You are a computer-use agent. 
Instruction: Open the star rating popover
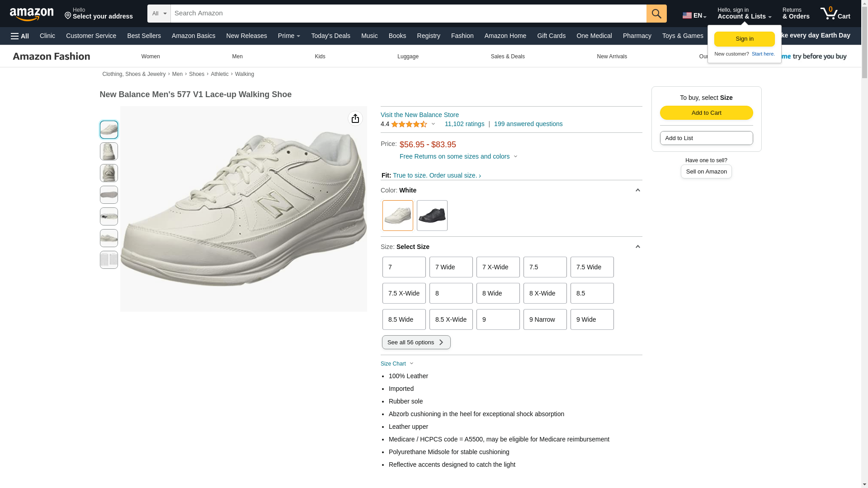click(412, 124)
